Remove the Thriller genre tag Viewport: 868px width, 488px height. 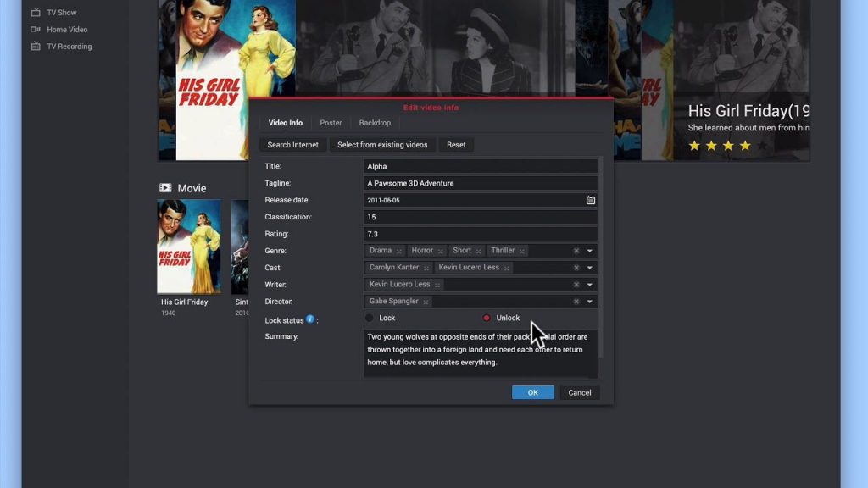click(x=522, y=251)
